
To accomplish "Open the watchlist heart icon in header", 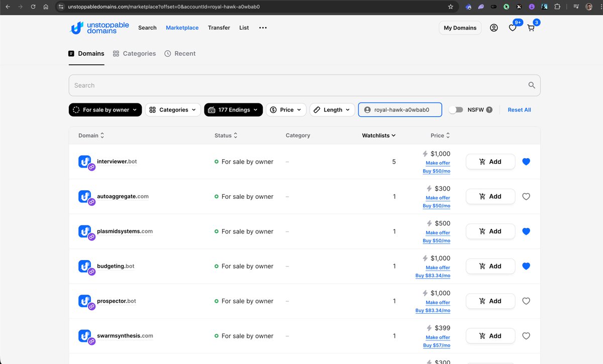I will (513, 28).
